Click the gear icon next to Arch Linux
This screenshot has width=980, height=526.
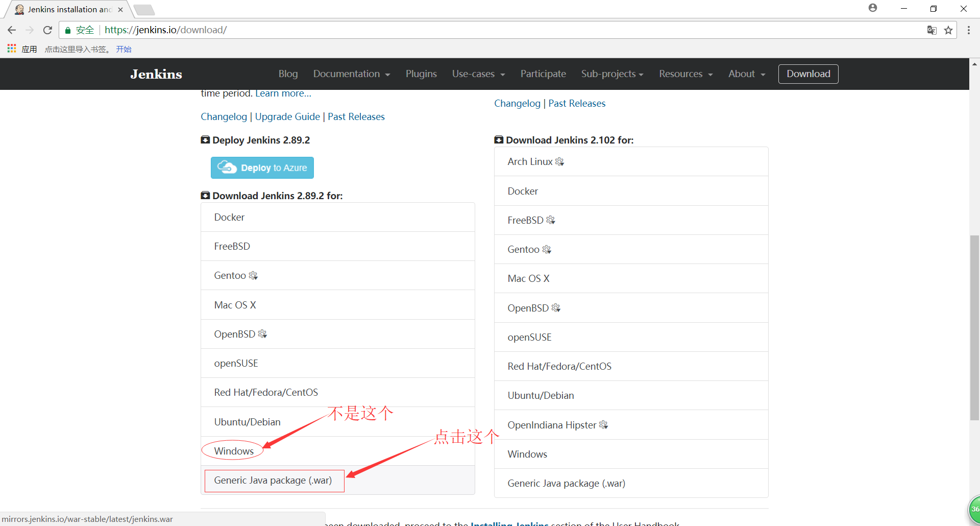(x=559, y=162)
